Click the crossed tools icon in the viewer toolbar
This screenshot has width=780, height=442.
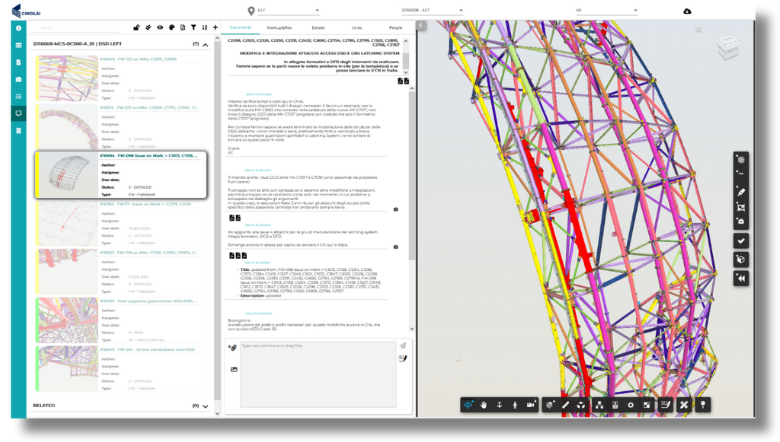pos(684,405)
